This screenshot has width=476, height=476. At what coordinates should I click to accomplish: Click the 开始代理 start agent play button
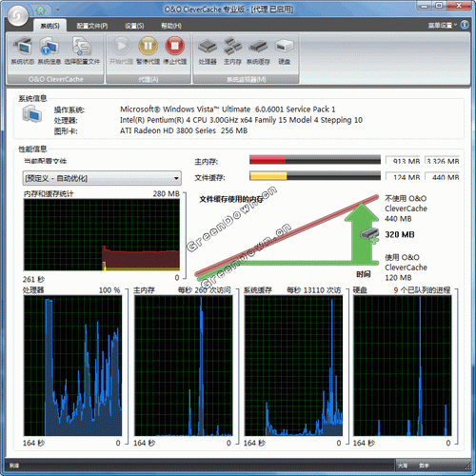click(121, 50)
